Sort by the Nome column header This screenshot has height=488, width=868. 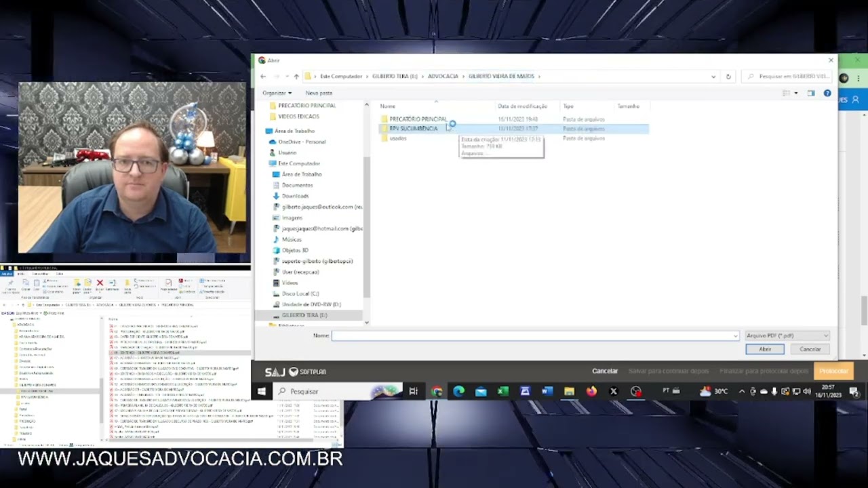388,106
